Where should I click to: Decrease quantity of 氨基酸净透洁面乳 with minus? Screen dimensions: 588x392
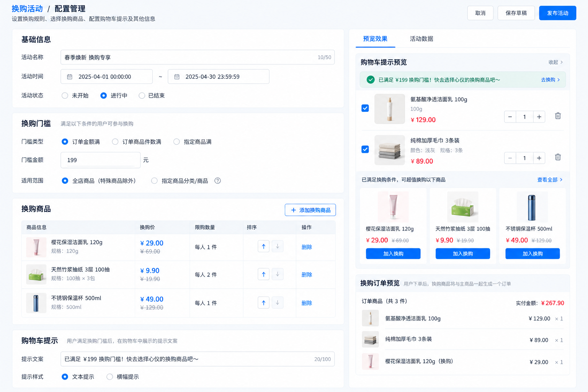(510, 117)
